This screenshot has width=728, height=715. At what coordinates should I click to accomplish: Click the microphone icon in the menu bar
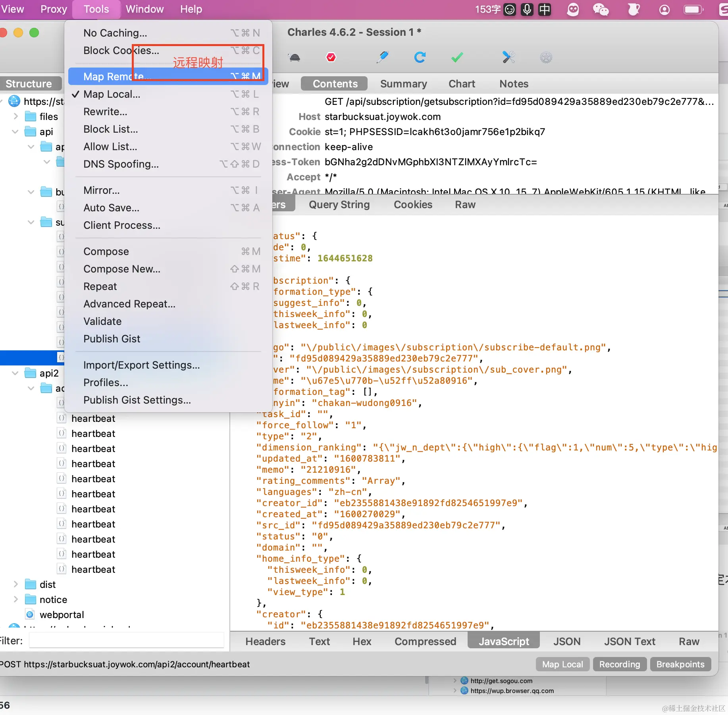pyautogui.click(x=527, y=9)
